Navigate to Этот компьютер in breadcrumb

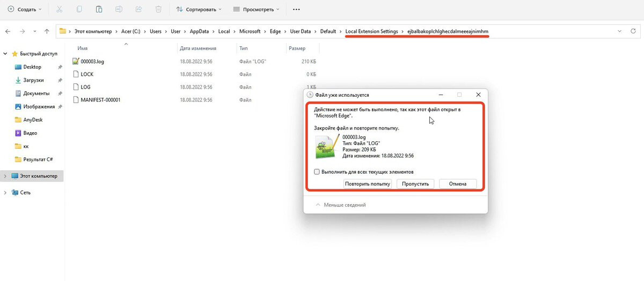(x=93, y=32)
